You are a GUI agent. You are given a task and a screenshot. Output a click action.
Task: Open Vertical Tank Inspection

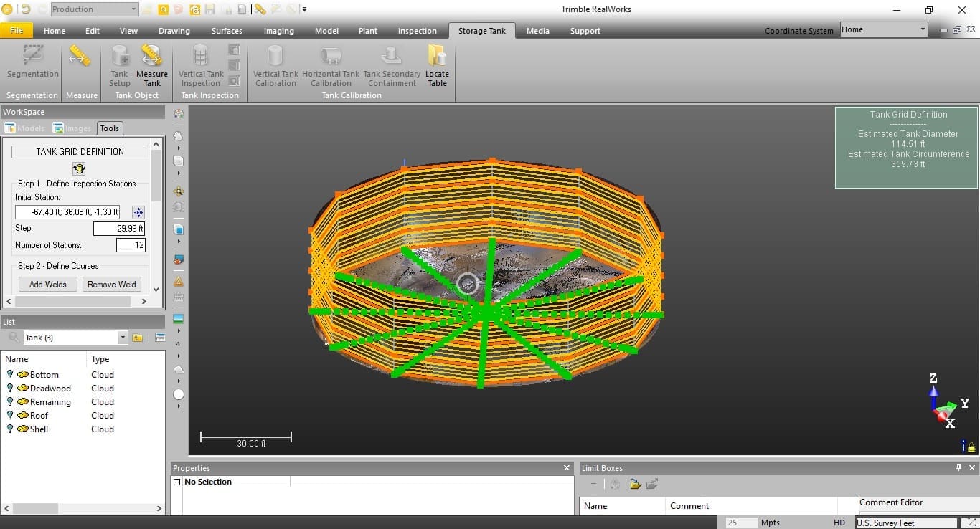point(201,66)
